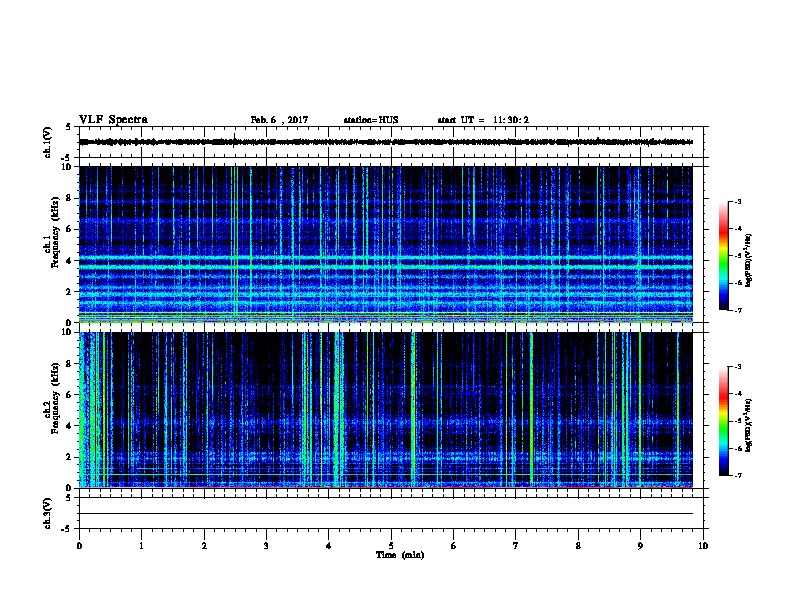Click the "8" kHz tick label on ch.1 frequency axis

coord(69,198)
